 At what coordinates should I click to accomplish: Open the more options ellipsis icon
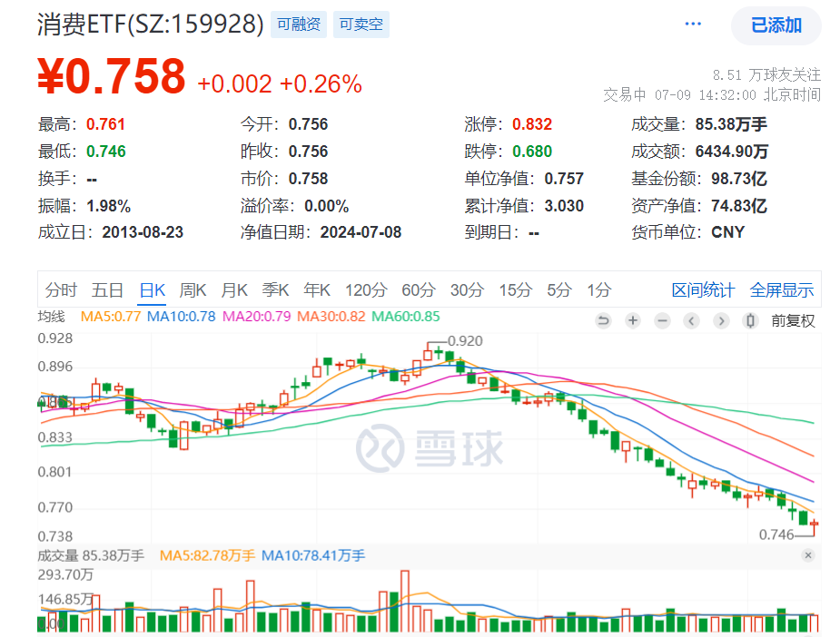(x=692, y=22)
